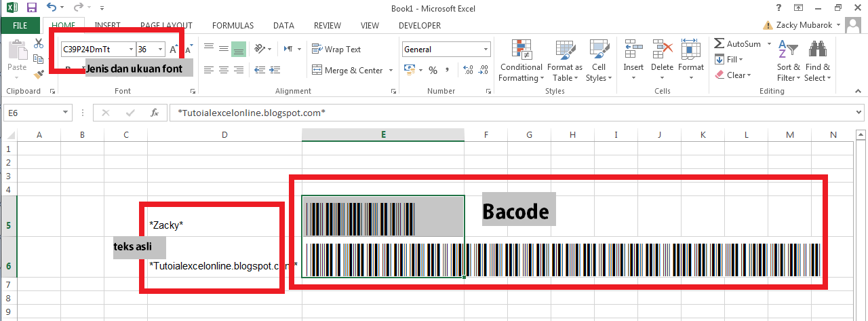Open the Fill dropdown

click(x=729, y=59)
